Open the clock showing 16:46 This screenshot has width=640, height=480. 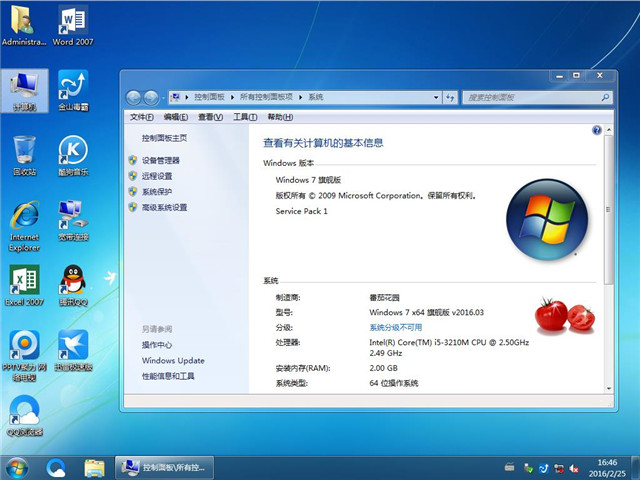click(x=607, y=468)
